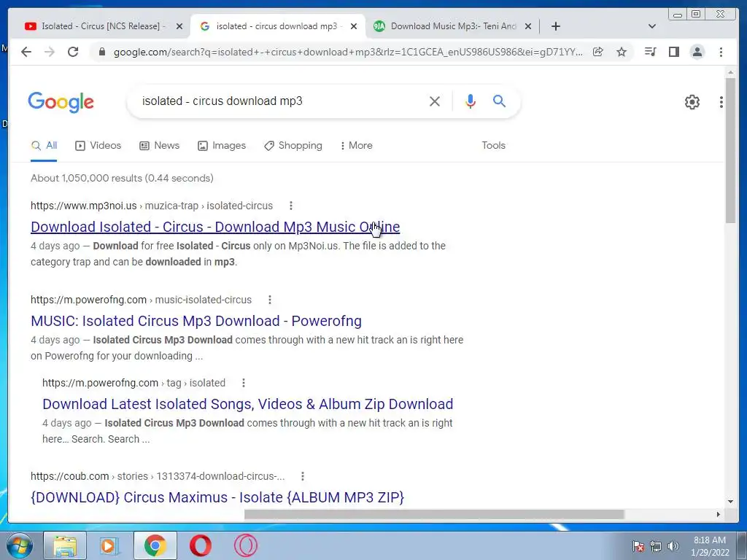Viewport: 747px width, 560px height.
Task: Open Circus Maximus - Isolate album link
Action: pyautogui.click(x=217, y=497)
